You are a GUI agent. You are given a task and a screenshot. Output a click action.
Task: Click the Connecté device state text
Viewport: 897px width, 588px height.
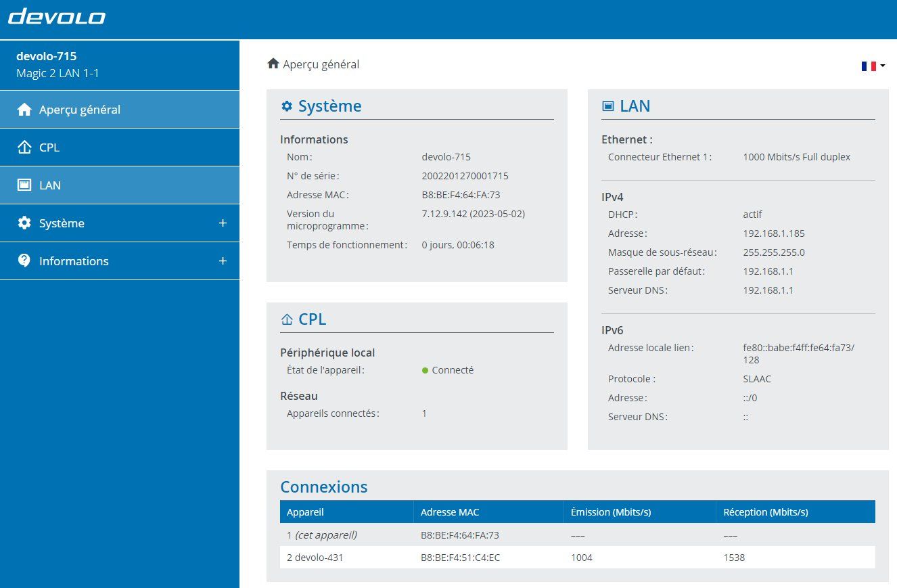click(x=453, y=370)
